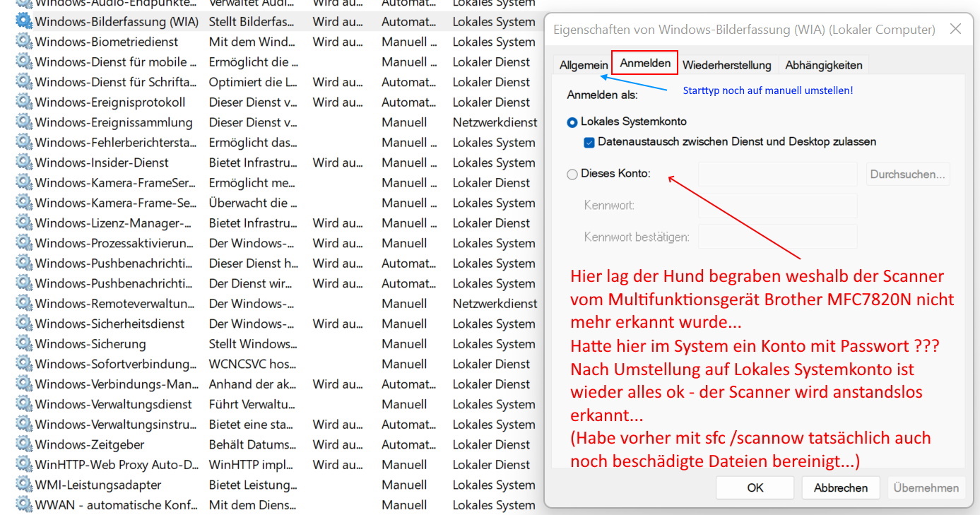The image size is (980, 515).
Task: Click the Kennwort input field
Action: click(777, 206)
